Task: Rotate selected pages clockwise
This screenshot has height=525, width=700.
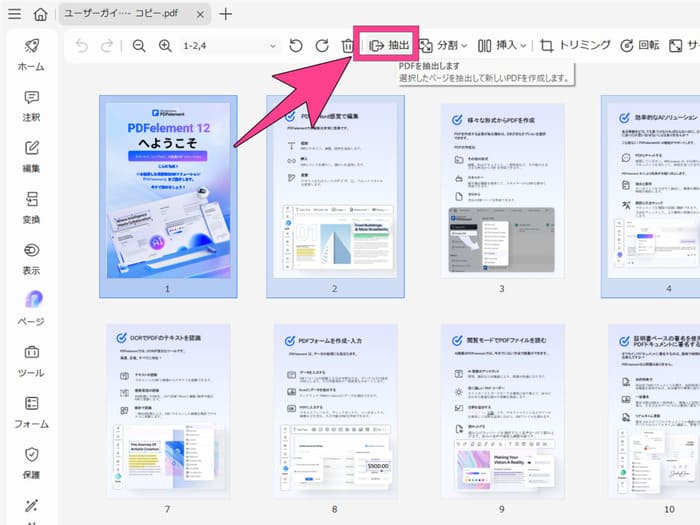Action: (322, 46)
